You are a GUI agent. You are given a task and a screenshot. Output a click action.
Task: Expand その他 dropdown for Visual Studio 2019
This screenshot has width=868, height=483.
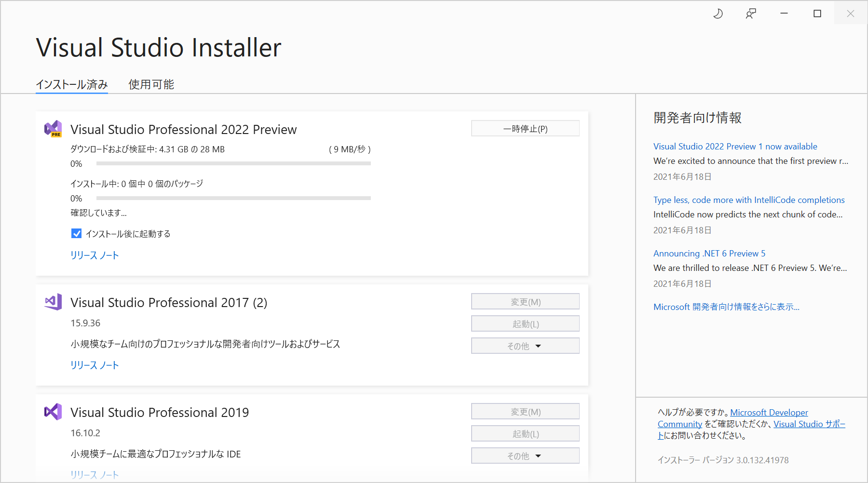point(525,456)
